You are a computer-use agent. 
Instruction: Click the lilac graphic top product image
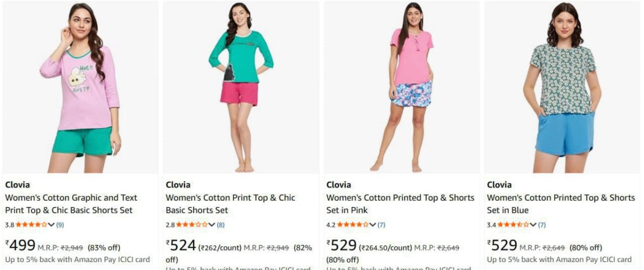click(80, 89)
